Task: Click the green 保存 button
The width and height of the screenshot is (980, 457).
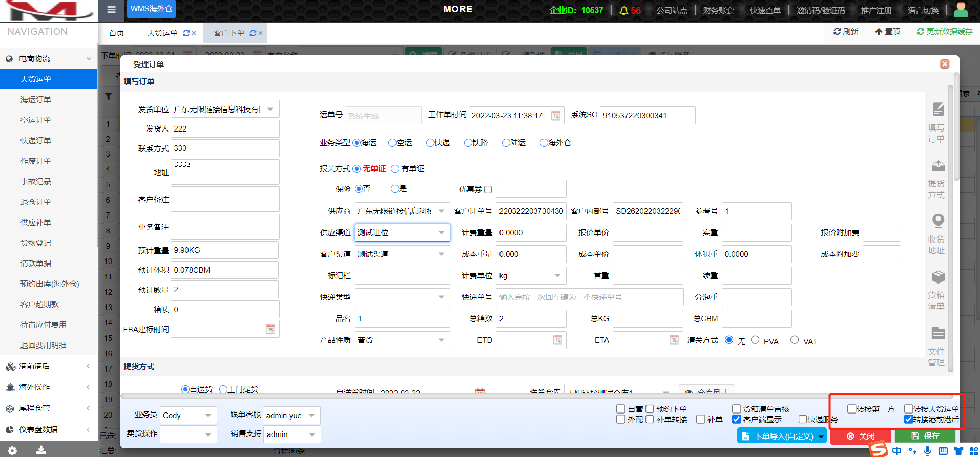Action: click(925, 436)
